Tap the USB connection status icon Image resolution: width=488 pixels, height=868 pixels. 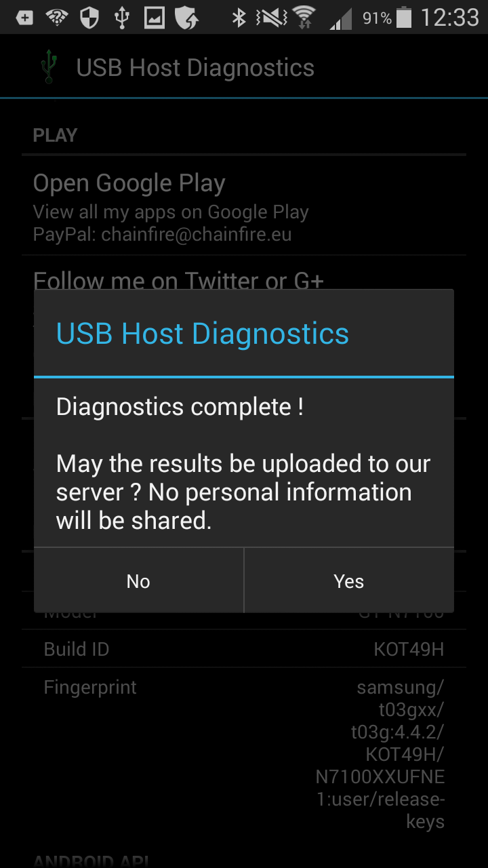pos(122,18)
